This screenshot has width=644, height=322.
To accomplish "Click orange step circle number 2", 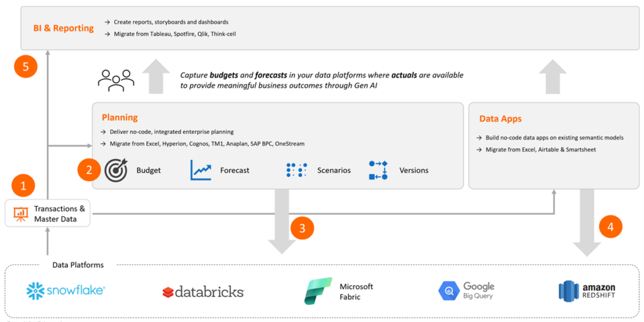I will [89, 170].
